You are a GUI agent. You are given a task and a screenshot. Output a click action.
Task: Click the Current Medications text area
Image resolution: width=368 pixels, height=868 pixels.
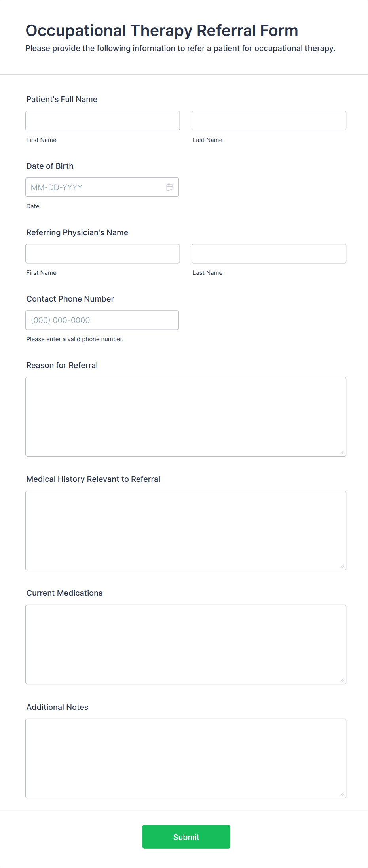[x=186, y=644]
